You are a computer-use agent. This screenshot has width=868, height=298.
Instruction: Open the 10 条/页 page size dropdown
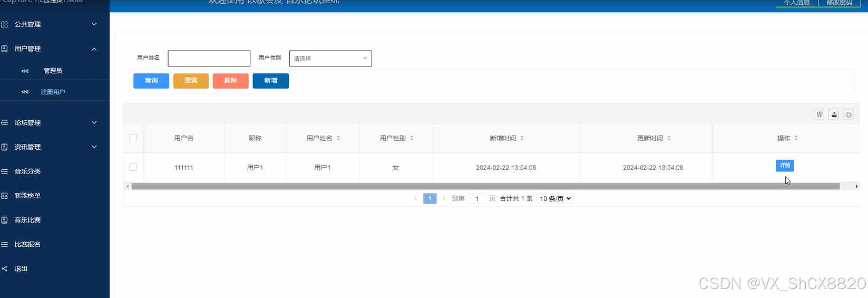click(x=555, y=199)
